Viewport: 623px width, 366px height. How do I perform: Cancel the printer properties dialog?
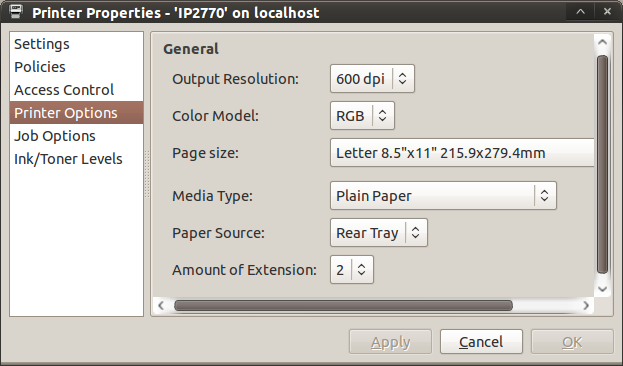(481, 342)
